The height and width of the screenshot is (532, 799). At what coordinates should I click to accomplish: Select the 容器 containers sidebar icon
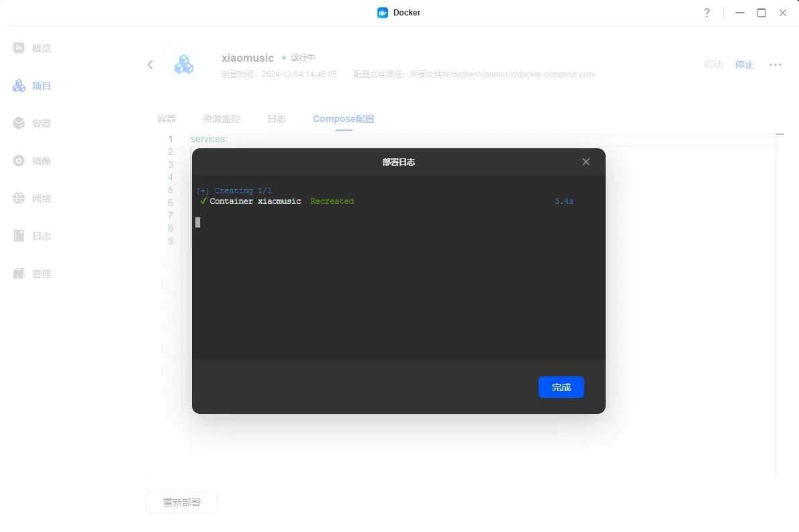pyautogui.click(x=19, y=123)
